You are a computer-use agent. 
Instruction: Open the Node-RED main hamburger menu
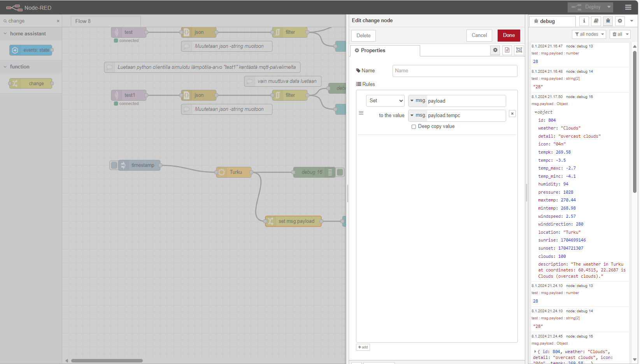[x=628, y=7]
